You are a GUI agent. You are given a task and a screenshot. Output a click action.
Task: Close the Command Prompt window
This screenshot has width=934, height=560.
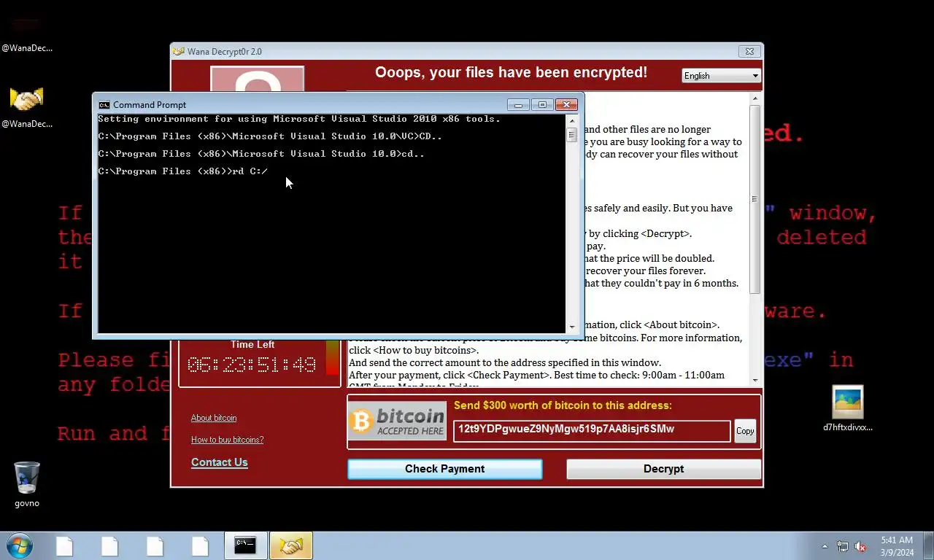(x=566, y=105)
